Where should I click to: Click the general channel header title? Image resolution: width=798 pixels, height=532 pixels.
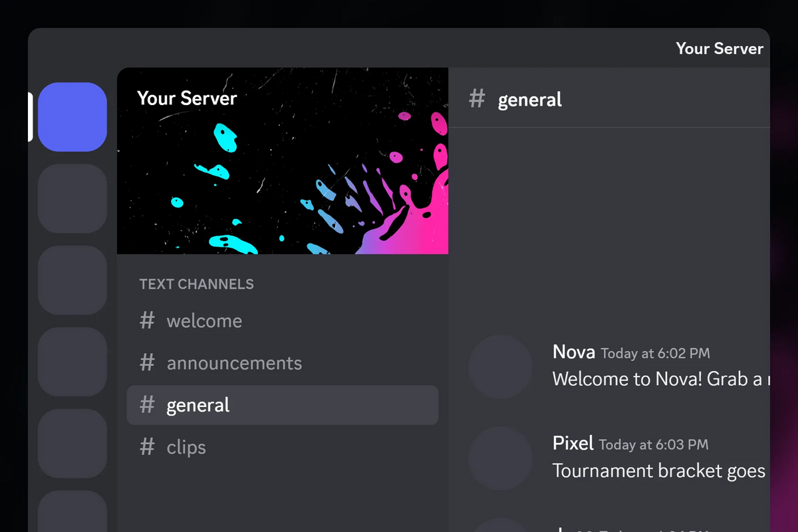coord(530,100)
